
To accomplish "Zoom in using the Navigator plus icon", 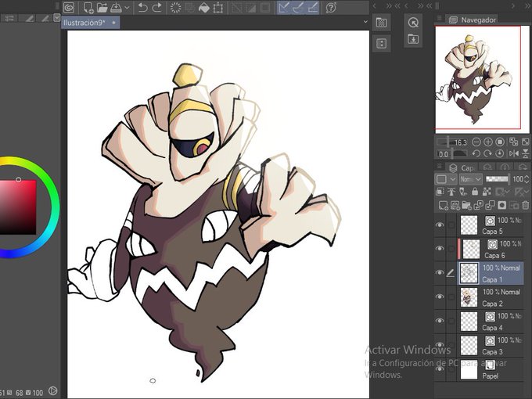I will [488, 142].
